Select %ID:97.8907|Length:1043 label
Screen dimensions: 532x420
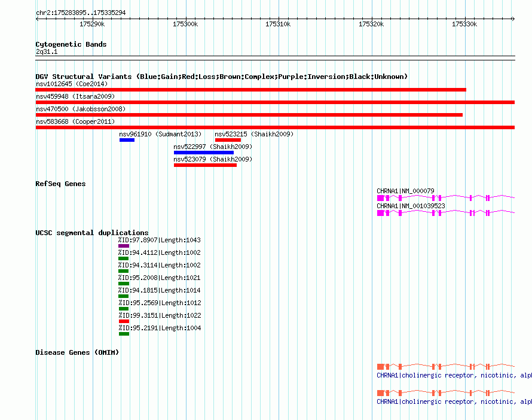[160, 240]
